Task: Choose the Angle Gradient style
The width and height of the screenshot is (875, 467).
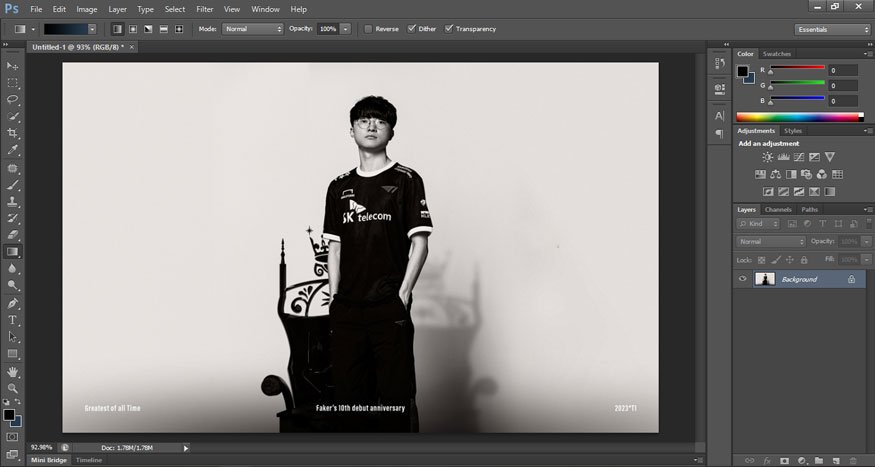Action: [x=148, y=29]
